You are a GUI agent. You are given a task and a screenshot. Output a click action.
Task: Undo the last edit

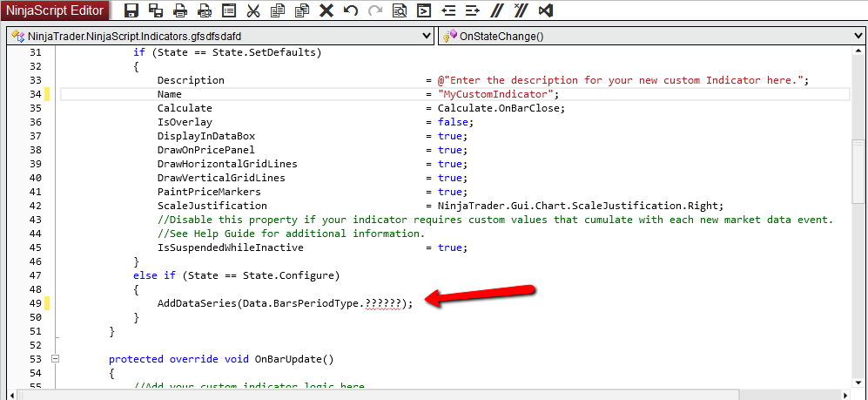point(350,10)
